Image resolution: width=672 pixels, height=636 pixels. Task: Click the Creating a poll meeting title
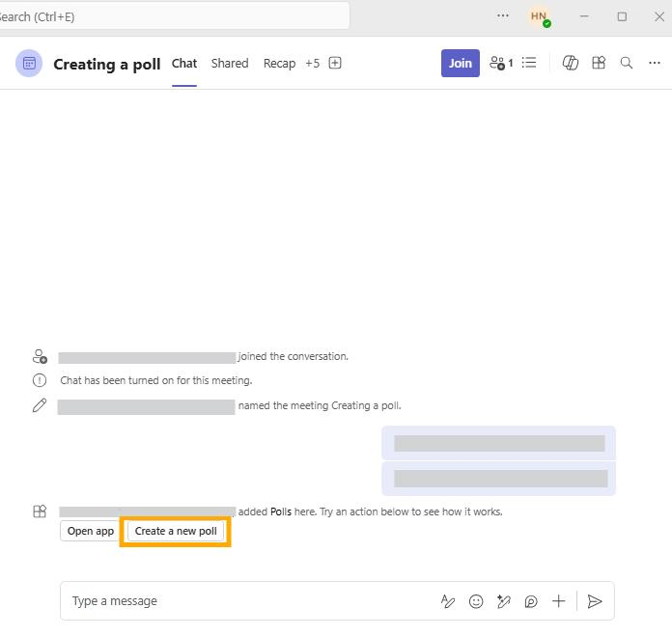point(107,64)
